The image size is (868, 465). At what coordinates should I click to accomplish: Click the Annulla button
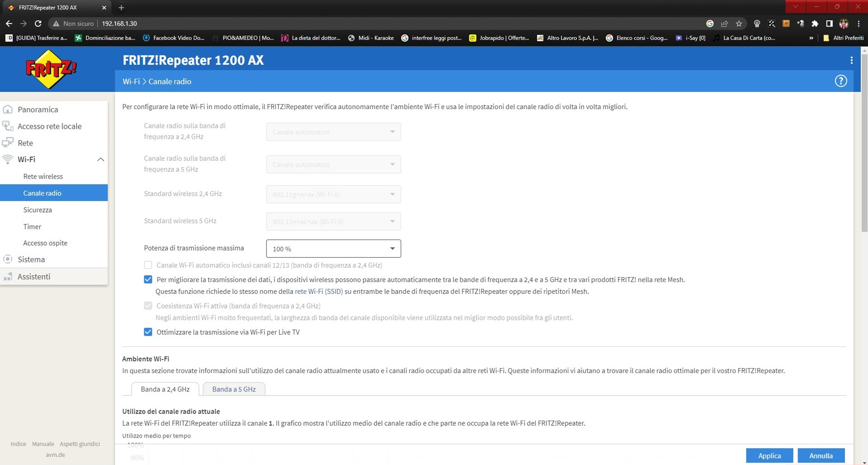pyautogui.click(x=821, y=456)
